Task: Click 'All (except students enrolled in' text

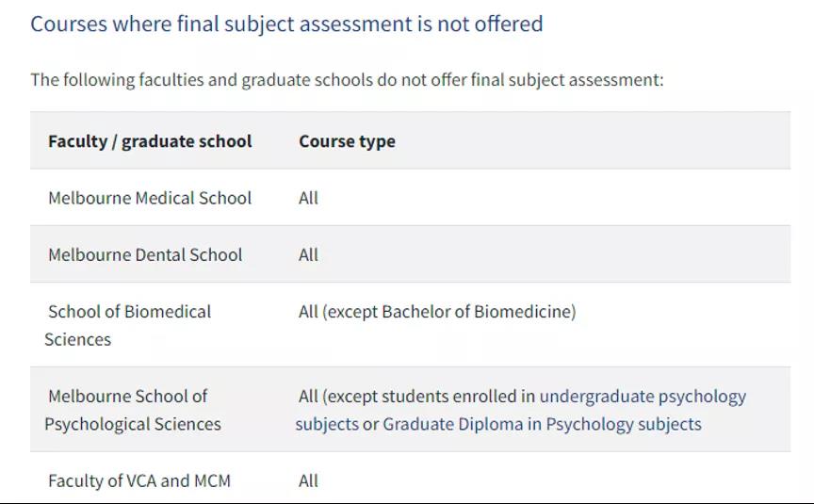Action: tap(416, 396)
